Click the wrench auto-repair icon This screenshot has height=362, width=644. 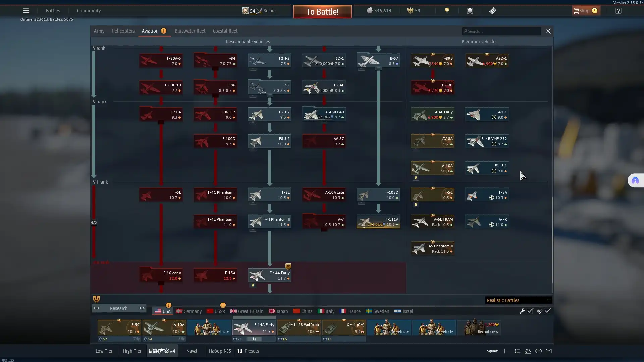[522, 311]
